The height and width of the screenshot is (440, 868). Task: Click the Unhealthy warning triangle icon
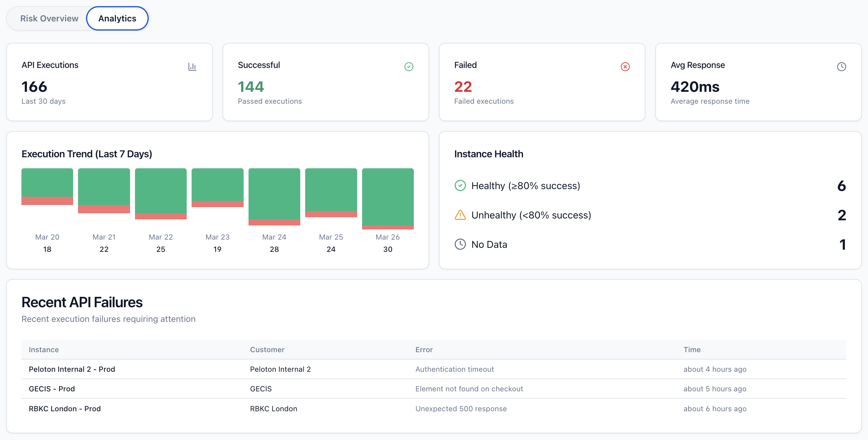tap(460, 215)
